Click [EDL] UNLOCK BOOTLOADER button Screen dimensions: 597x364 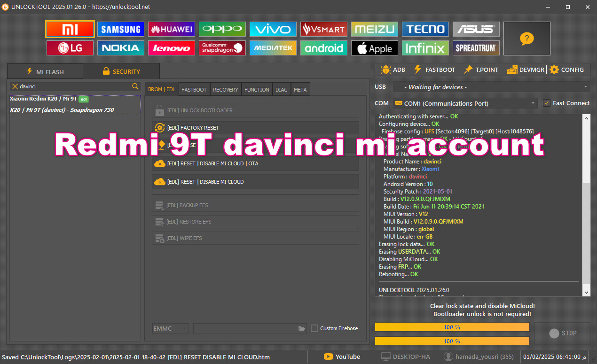(x=255, y=110)
